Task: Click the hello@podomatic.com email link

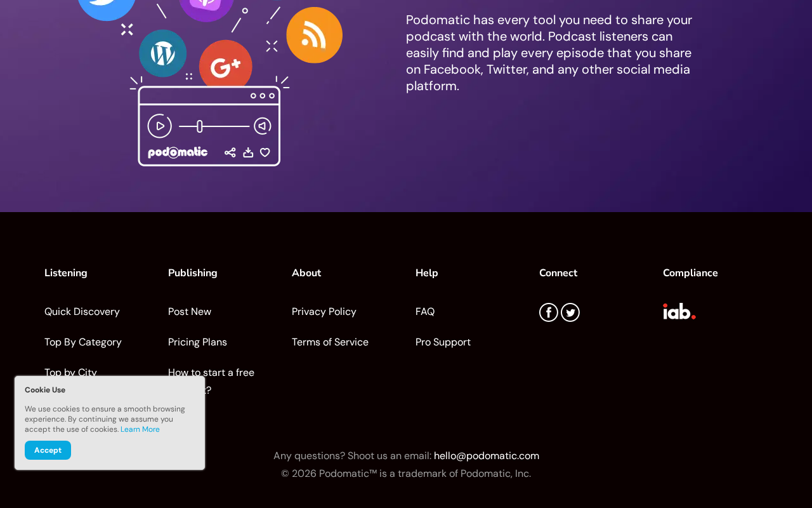Action: [x=487, y=456]
